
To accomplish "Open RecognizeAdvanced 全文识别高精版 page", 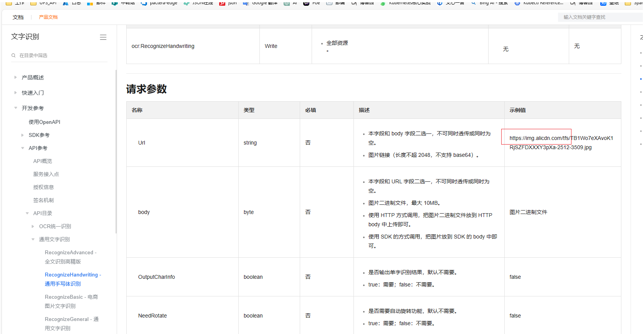I will [x=71, y=257].
